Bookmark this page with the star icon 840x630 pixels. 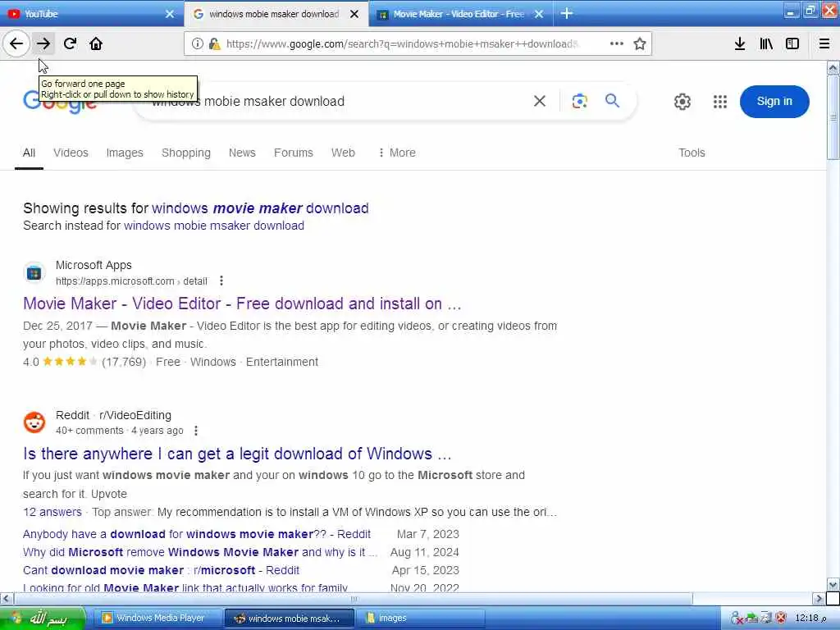click(x=640, y=44)
